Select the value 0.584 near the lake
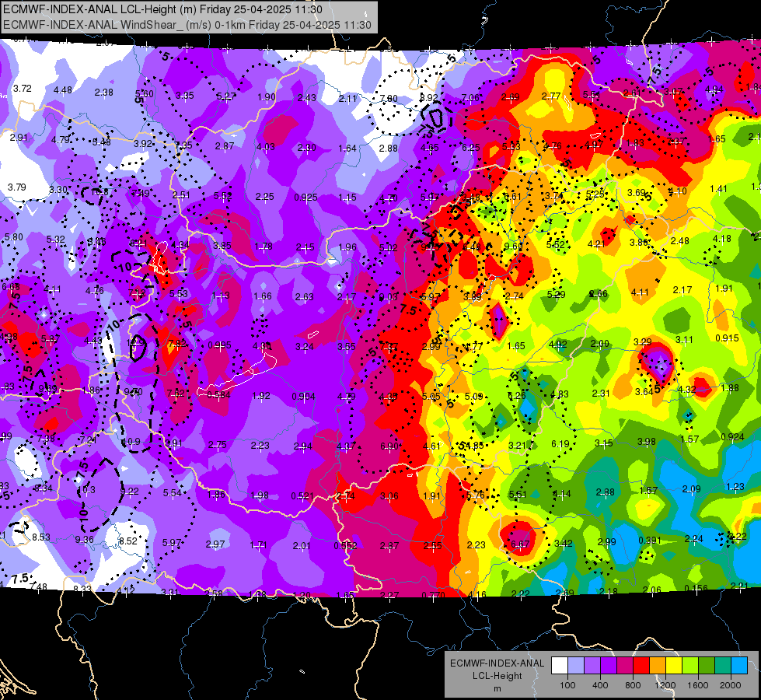761x700 pixels. 219,395
